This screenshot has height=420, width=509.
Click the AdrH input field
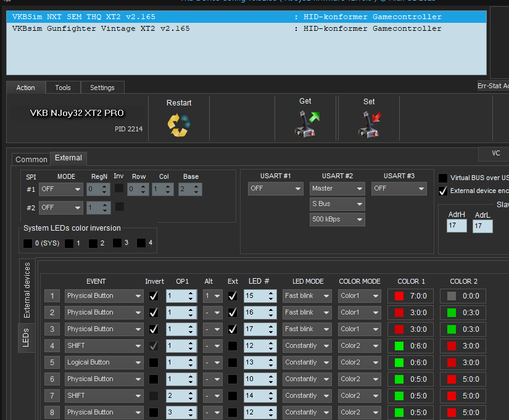457,226
